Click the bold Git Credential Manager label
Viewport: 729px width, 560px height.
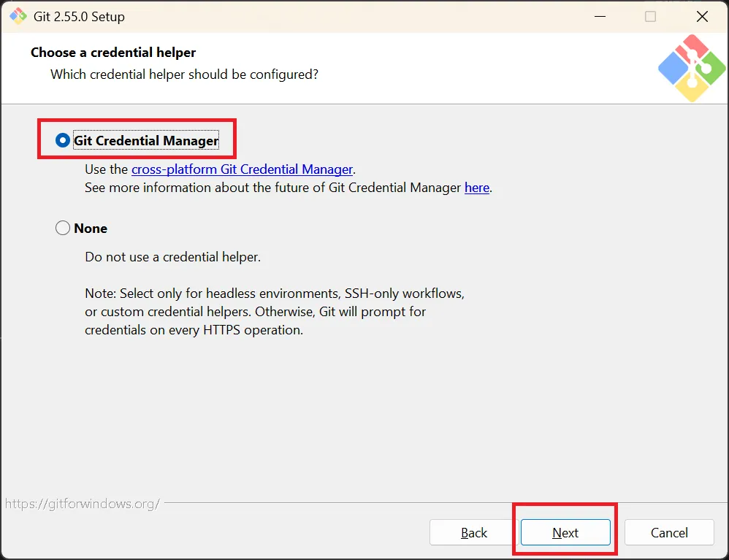(x=146, y=140)
